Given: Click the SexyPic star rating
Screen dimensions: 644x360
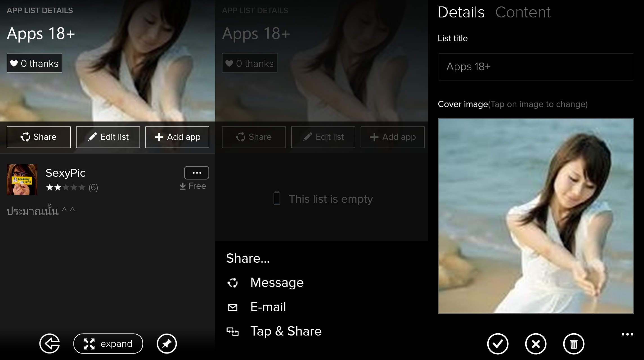Looking at the screenshot, I should (x=66, y=187).
